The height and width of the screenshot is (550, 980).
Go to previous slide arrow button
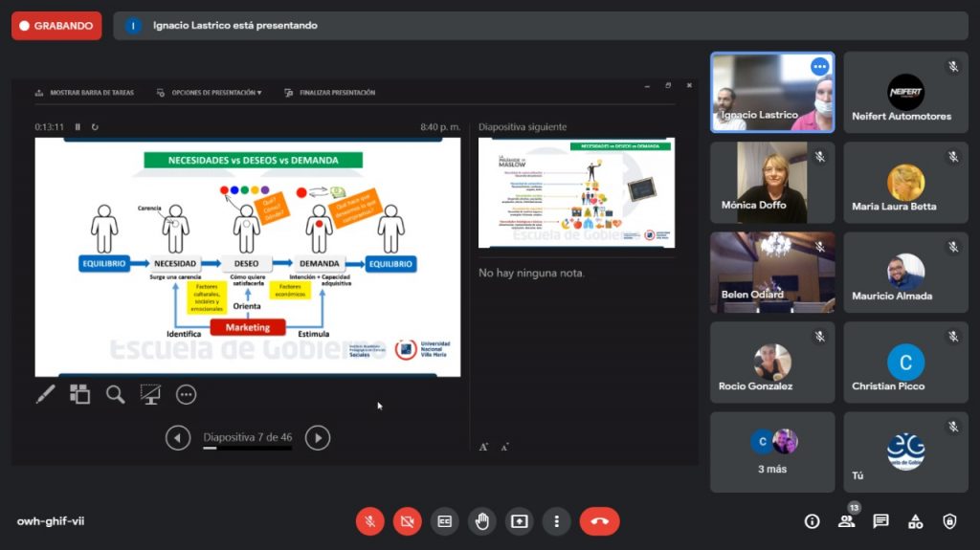[x=178, y=438]
